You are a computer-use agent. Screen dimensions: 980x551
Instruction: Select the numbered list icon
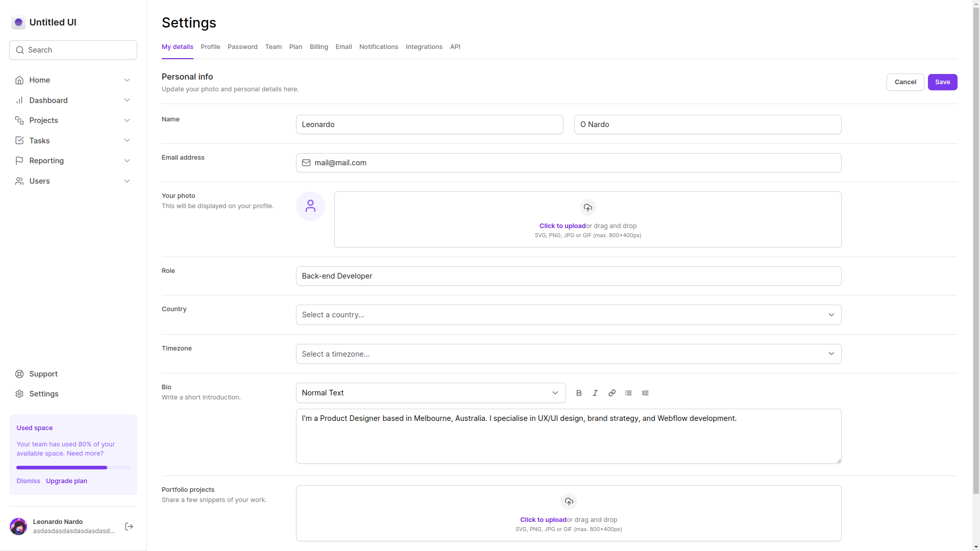(x=645, y=393)
